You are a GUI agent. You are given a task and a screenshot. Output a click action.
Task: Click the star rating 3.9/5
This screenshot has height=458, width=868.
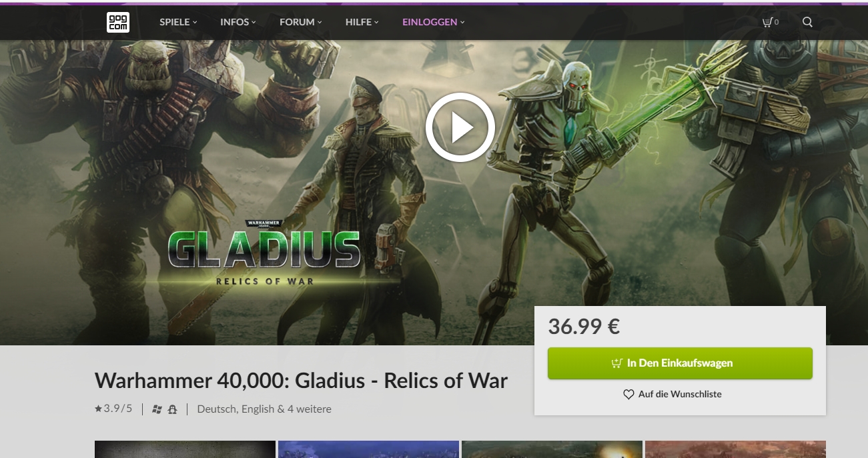113,409
